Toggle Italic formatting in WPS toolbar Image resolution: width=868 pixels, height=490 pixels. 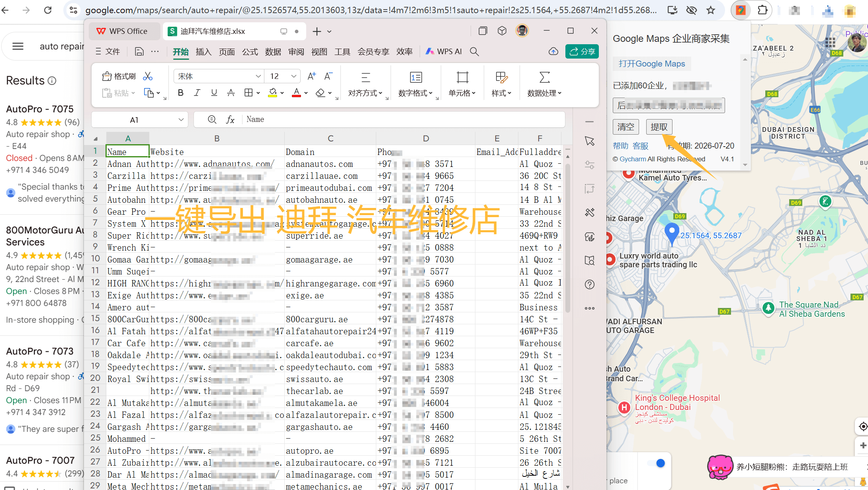[197, 93]
